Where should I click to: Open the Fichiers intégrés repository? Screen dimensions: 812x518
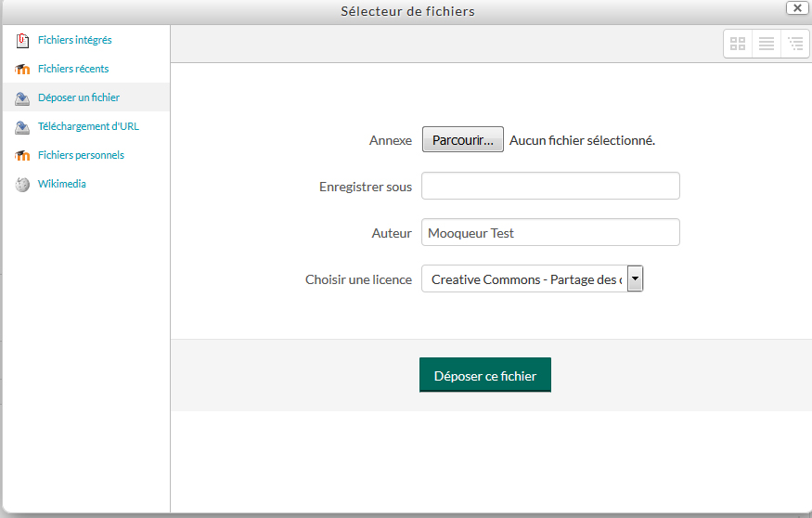(x=74, y=40)
